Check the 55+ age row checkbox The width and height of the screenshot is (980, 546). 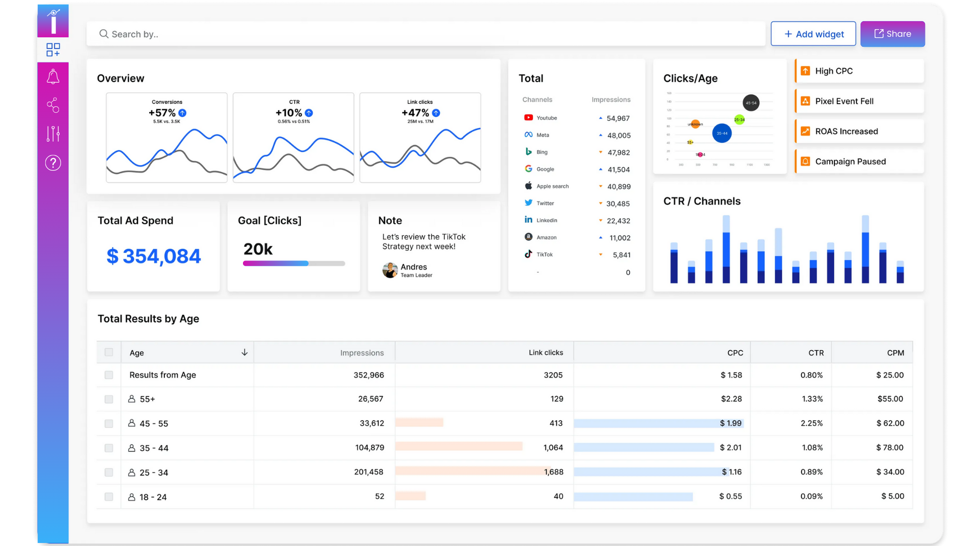109,399
